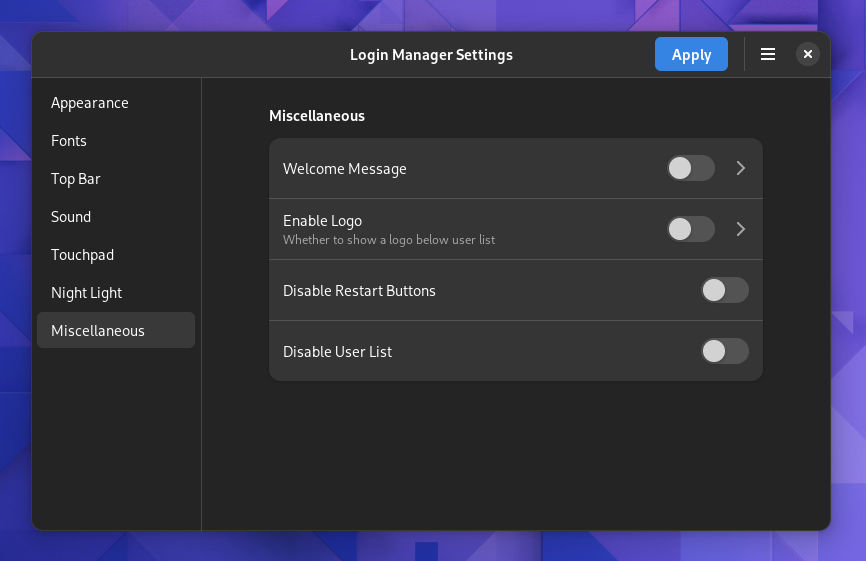Switch on Disable User List toggle

coord(725,351)
